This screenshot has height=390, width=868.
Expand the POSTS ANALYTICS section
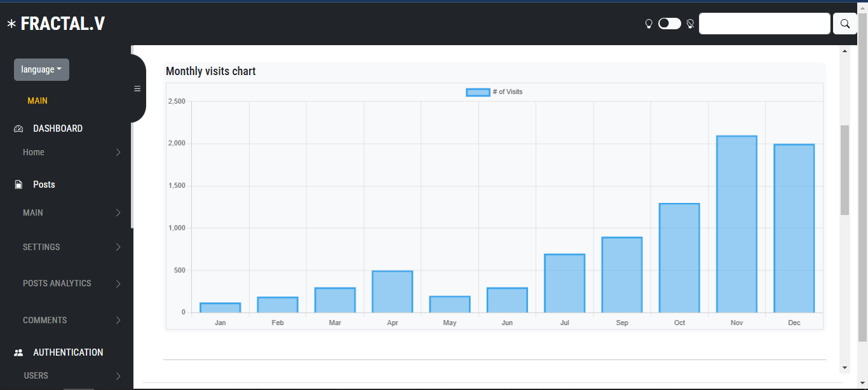[x=57, y=283]
